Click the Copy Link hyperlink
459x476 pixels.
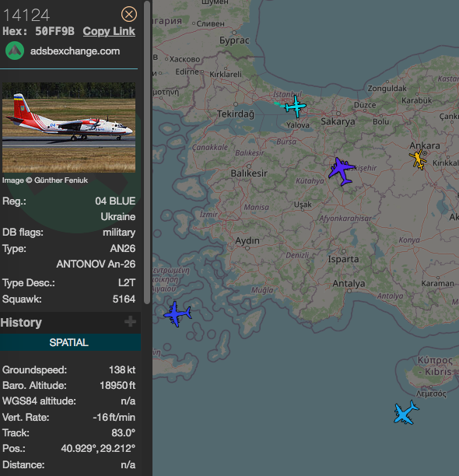pos(109,31)
